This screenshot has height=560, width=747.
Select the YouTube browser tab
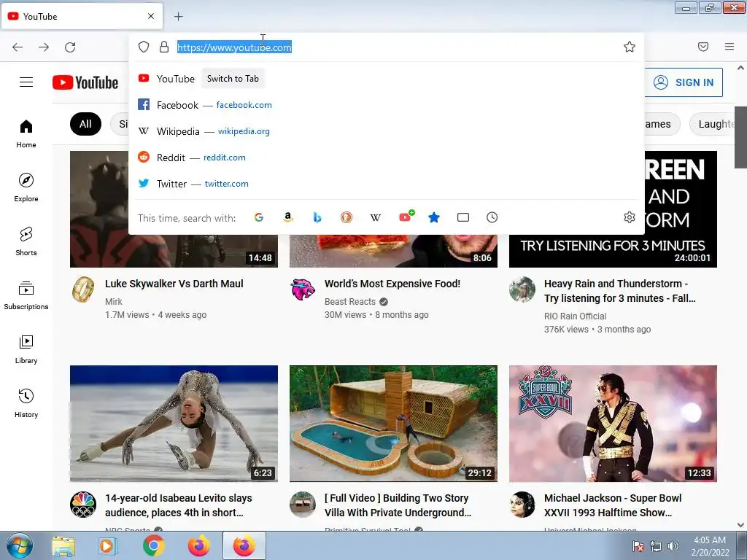click(x=82, y=16)
